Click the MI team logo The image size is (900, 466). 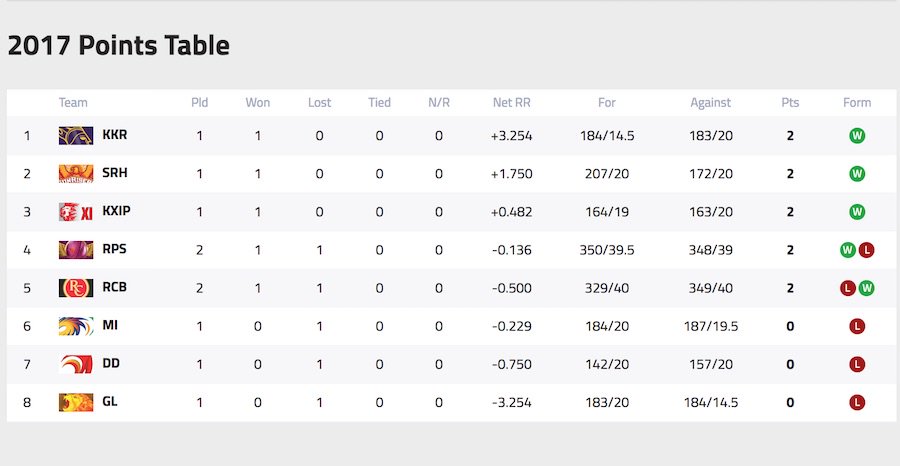coord(75,326)
